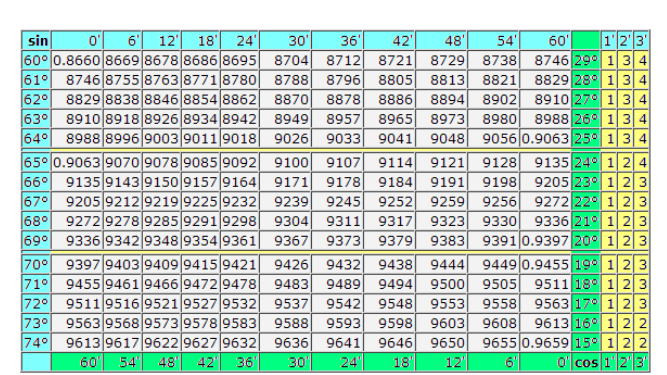Viewport: 667px width, 375px height.
Task: Click the cyan 0' column header
Action: 77,41
